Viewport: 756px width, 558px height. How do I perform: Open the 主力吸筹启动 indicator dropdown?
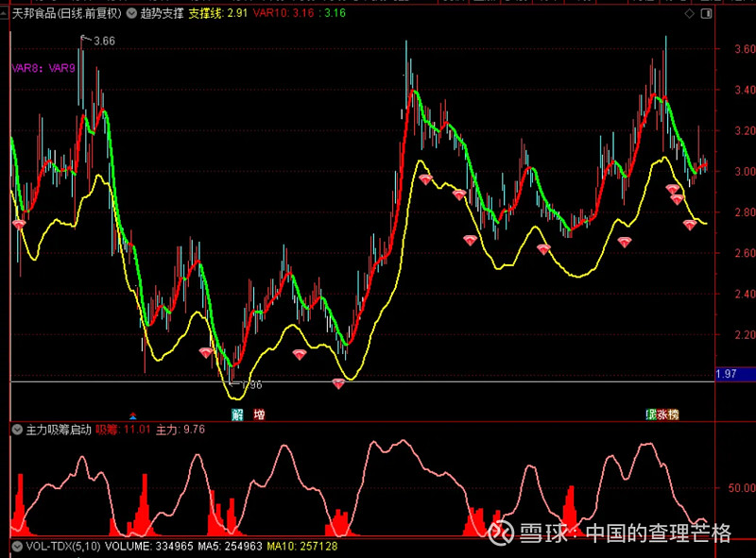(17, 430)
